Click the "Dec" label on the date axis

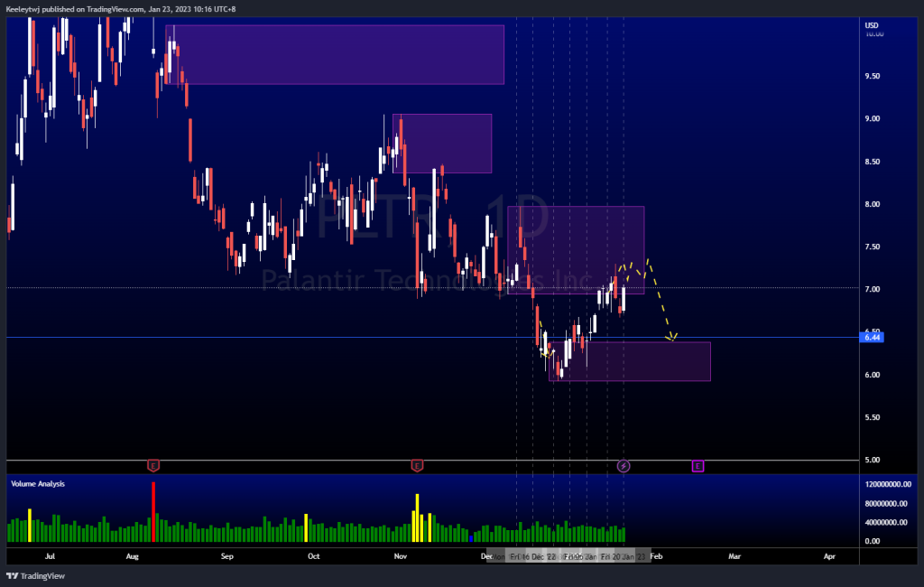pyautogui.click(x=485, y=556)
